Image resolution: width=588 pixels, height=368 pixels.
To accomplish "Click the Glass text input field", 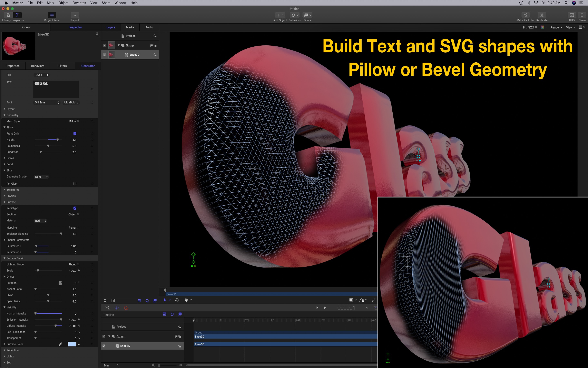I will 56,89.
